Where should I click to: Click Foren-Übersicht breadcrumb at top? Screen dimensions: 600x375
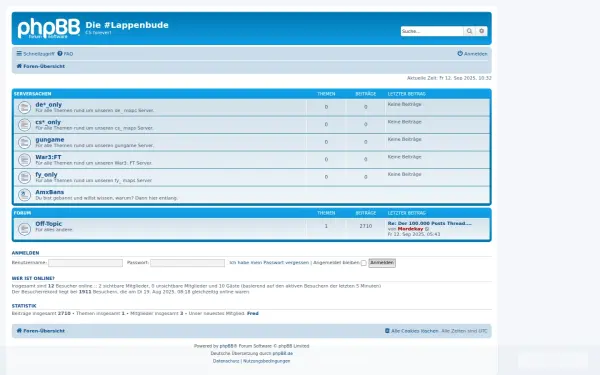(41, 66)
